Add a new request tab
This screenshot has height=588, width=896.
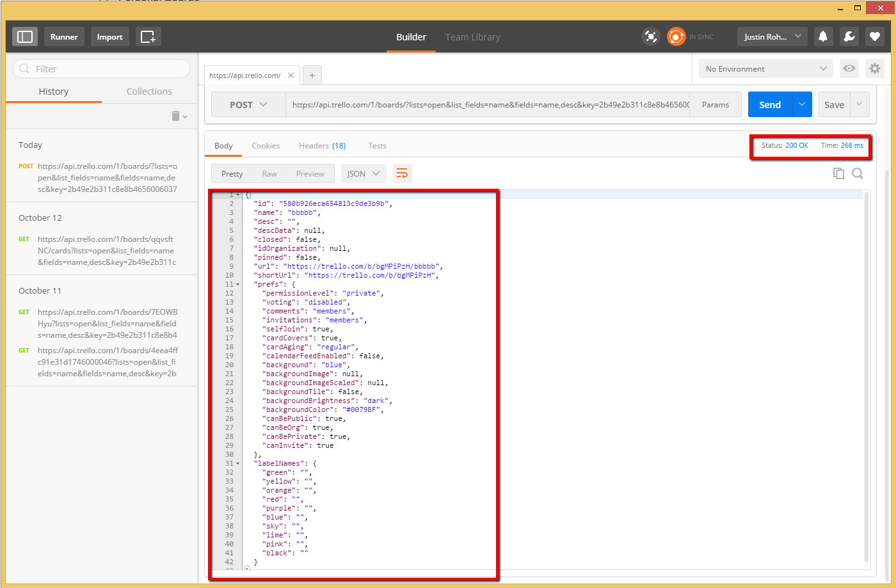312,75
